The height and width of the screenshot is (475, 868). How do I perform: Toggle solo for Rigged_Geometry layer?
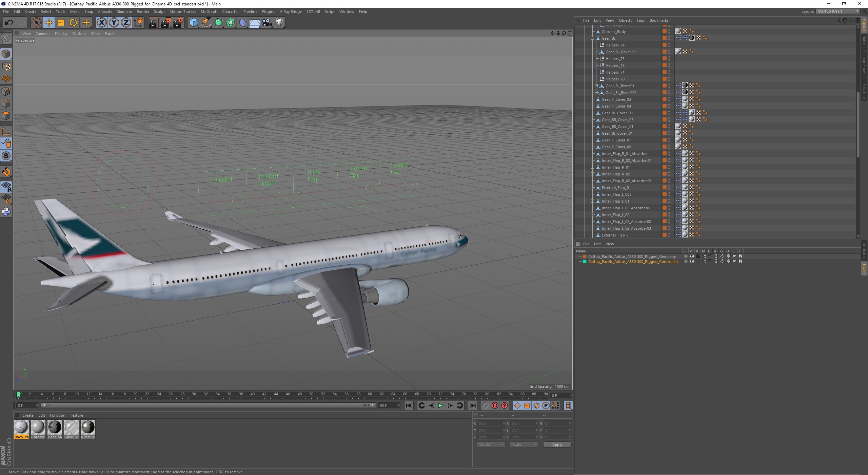click(686, 256)
